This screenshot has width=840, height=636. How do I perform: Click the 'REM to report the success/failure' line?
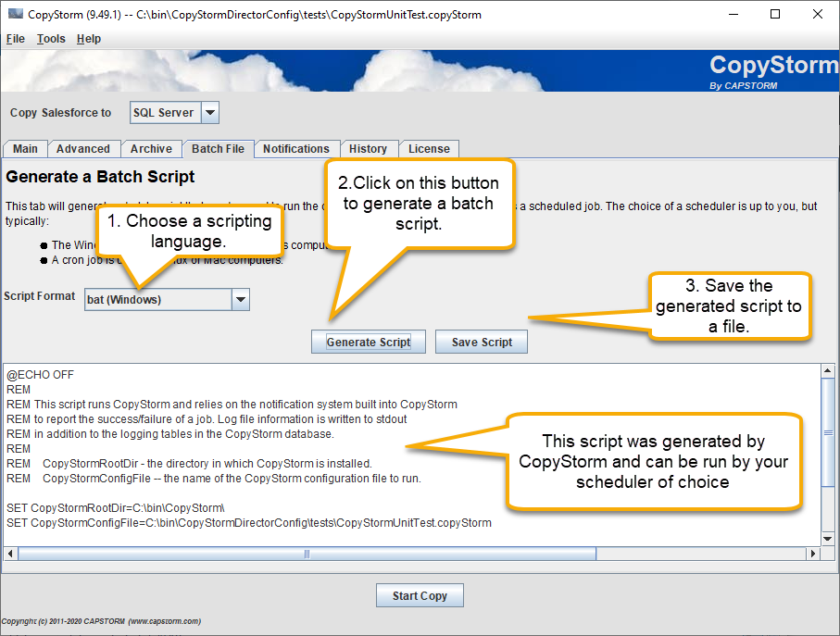pos(207,419)
